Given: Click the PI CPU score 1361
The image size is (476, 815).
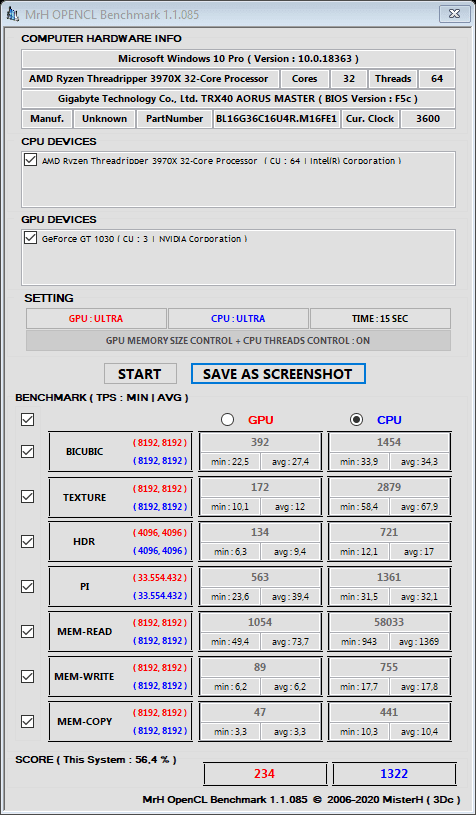Looking at the screenshot, I should point(389,577).
